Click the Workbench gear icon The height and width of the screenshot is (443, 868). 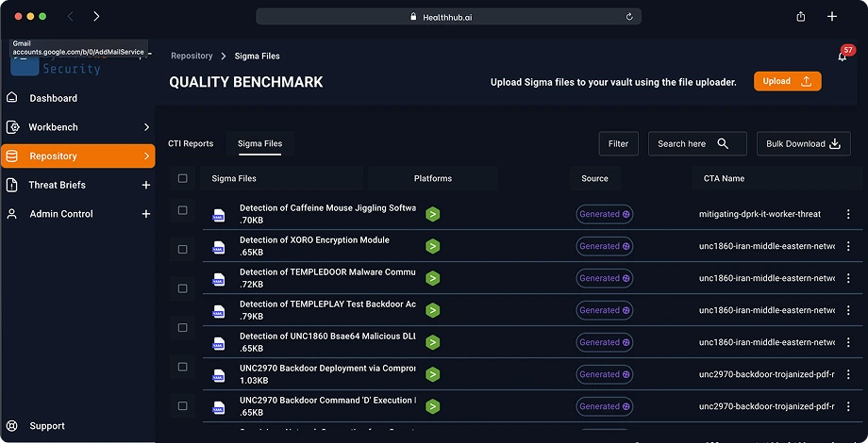12,127
